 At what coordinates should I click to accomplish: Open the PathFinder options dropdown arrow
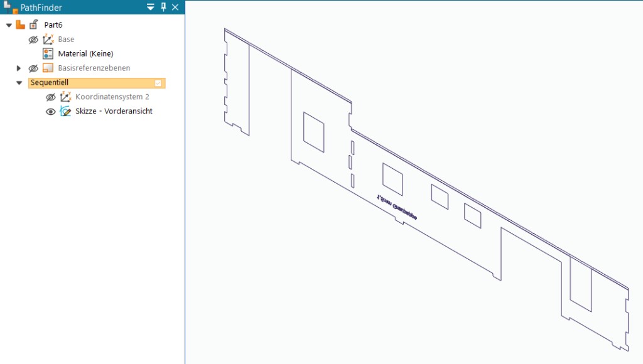151,7
